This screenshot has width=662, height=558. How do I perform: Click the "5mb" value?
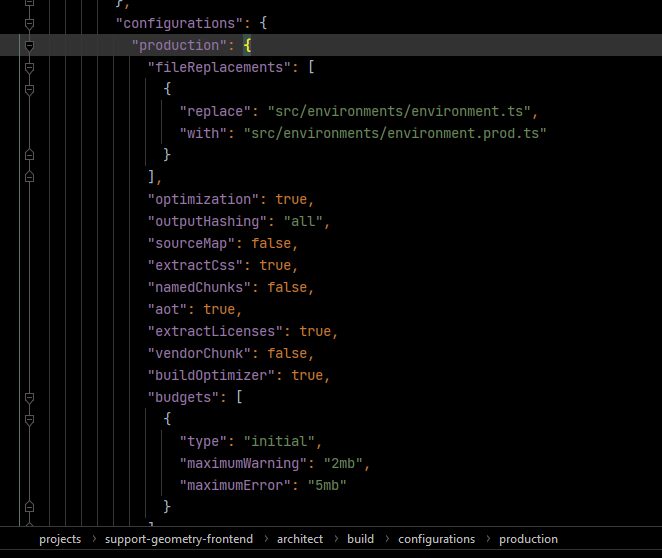pos(327,485)
